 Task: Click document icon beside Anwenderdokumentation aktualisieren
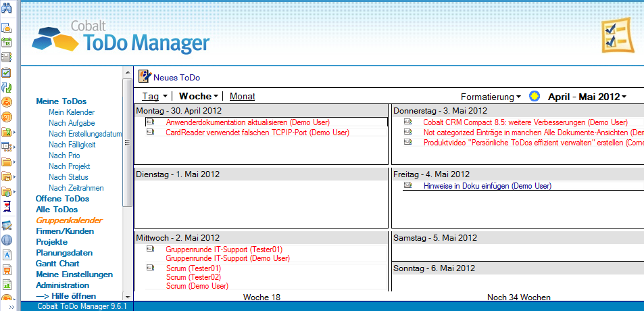pyautogui.click(x=150, y=122)
